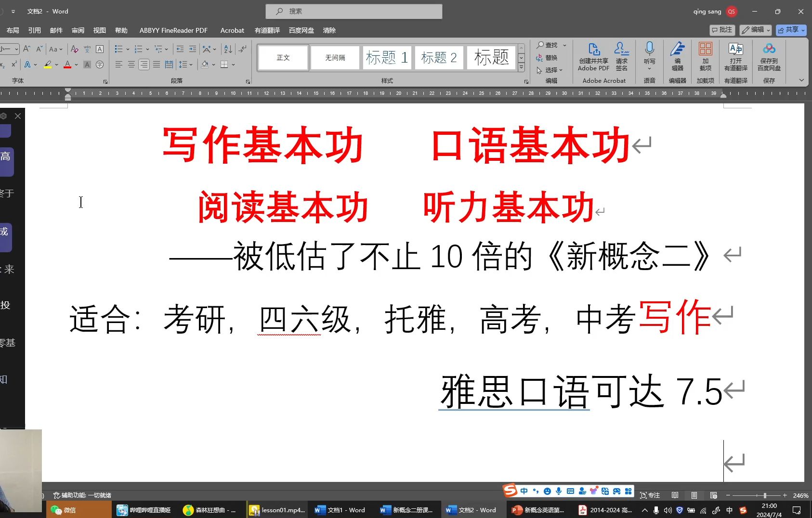Open borders dropdown arrow

233,65
